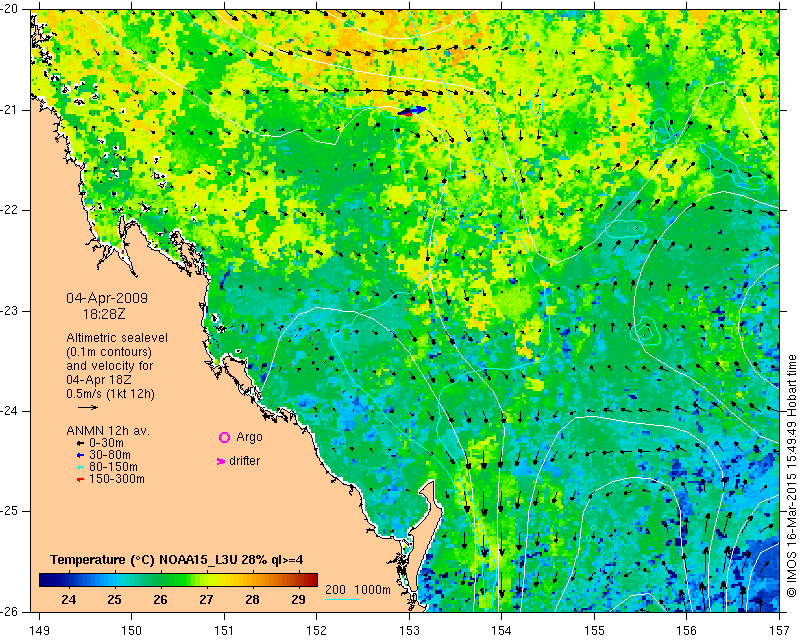Click the latitude axis label -25
800x640 pixels.
[x=9, y=511]
